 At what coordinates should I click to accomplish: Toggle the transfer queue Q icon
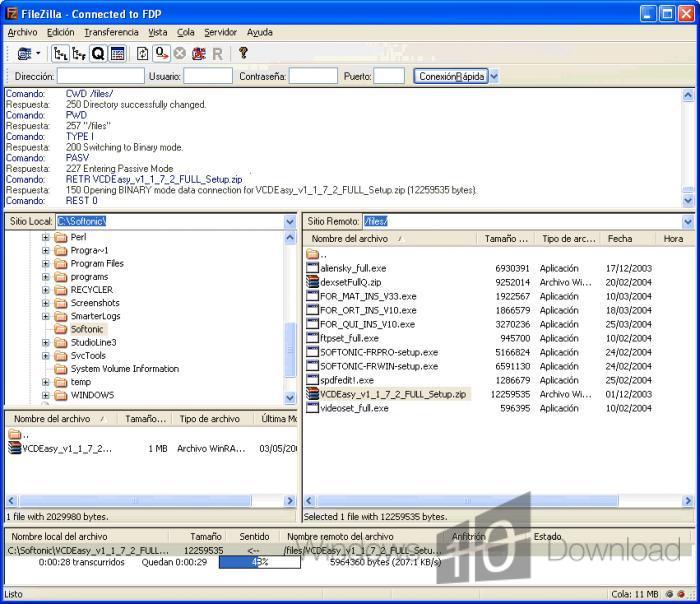[x=98, y=54]
